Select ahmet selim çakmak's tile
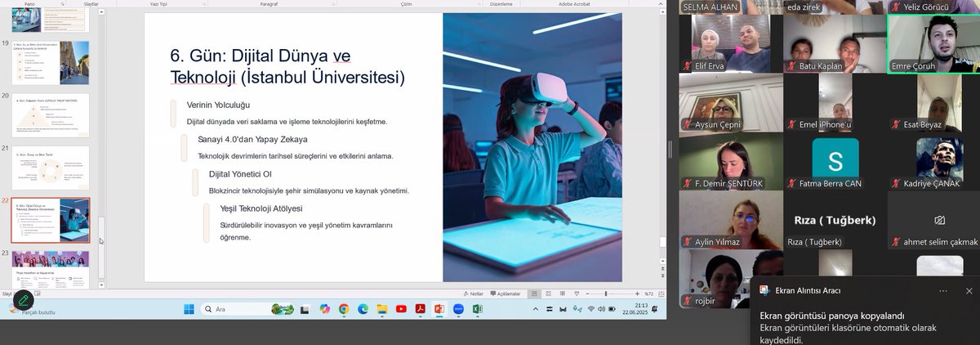This screenshot has width=980, height=345. (933, 220)
